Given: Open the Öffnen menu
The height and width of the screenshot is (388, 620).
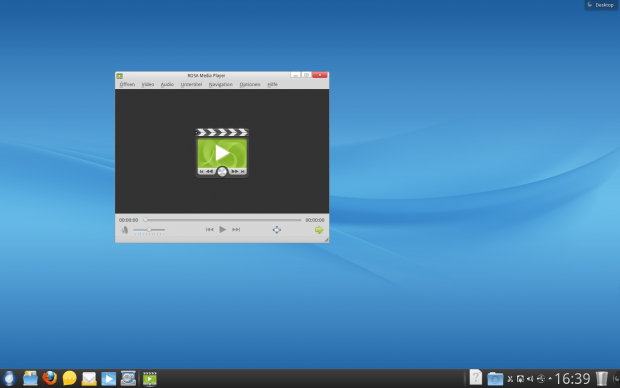Looking at the screenshot, I should point(127,84).
